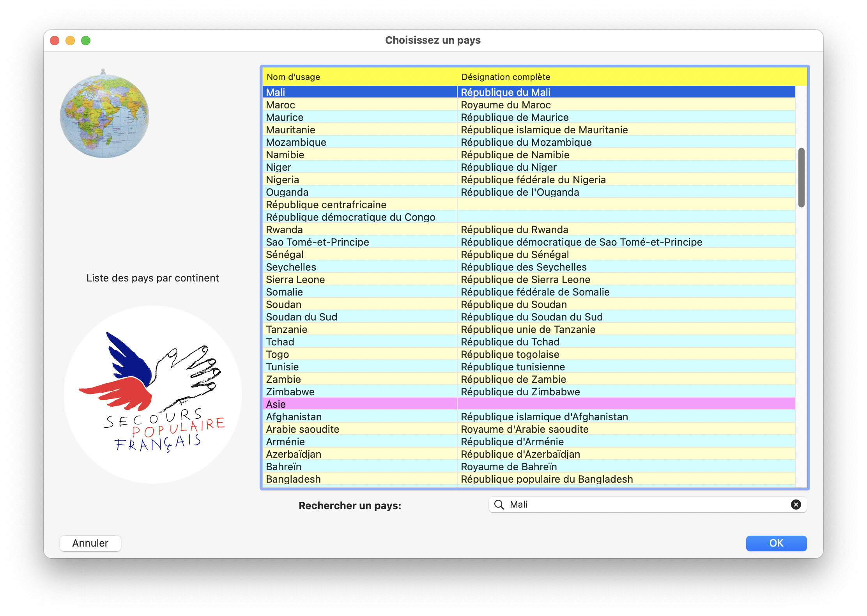The image size is (867, 616).
Task: Click the green zoom window button
Action: coord(86,41)
